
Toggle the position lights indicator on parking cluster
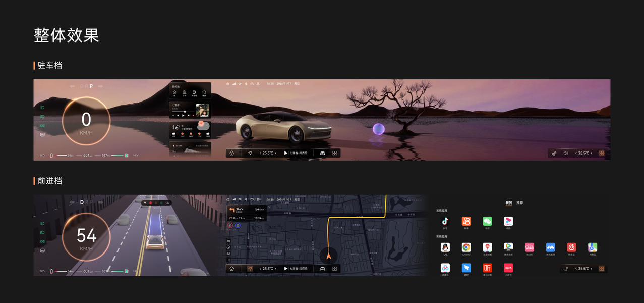click(x=42, y=126)
